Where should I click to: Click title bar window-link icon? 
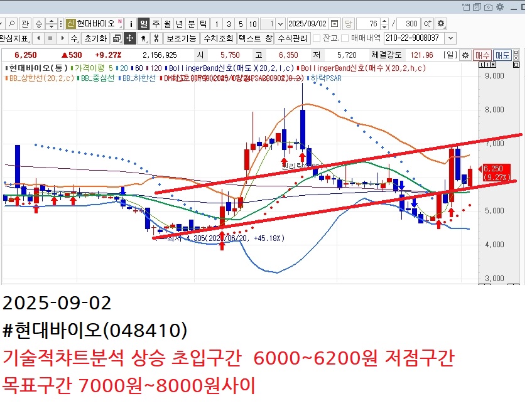pyautogui.click(x=466, y=7)
